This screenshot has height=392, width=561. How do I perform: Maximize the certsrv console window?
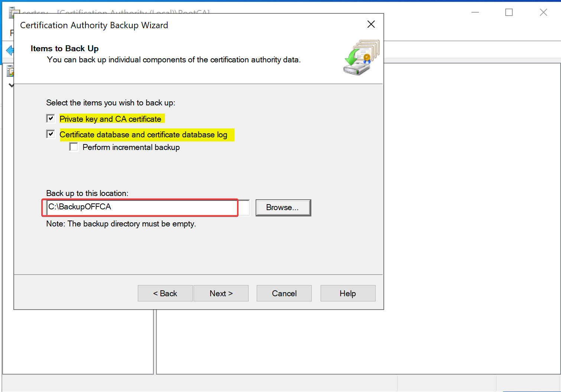[509, 13]
